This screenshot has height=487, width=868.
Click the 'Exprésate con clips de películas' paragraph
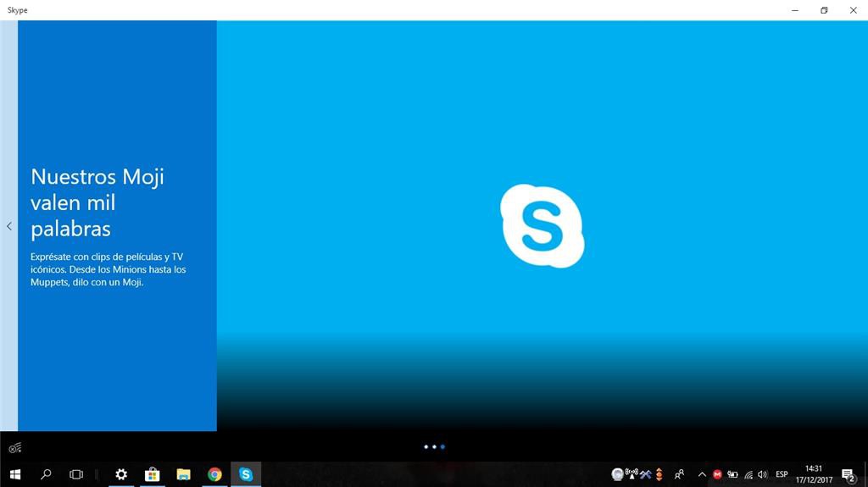[108, 269]
